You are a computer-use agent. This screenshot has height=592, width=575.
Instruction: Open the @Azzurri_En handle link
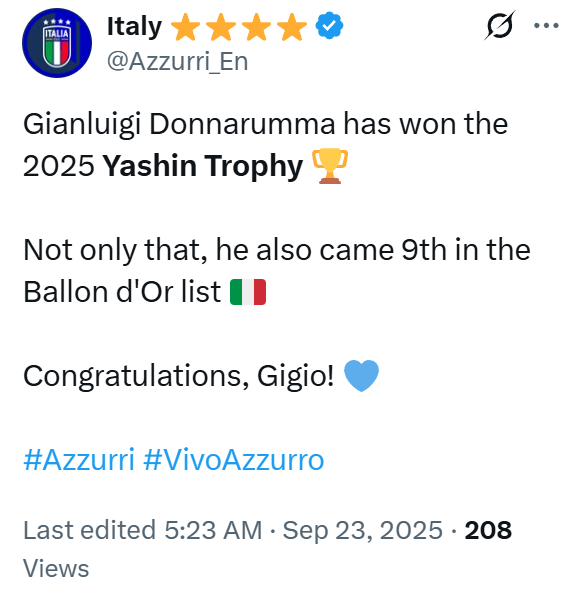[177, 61]
